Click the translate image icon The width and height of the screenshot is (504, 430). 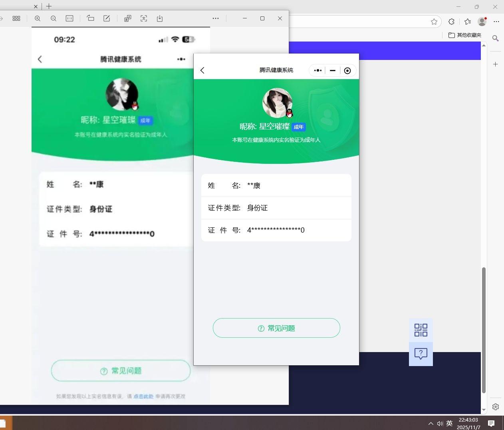[x=128, y=18]
